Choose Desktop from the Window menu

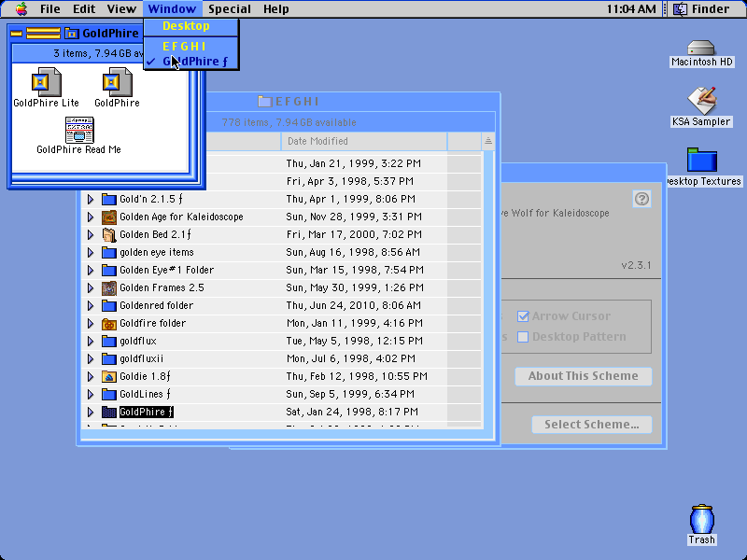pyautogui.click(x=191, y=26)
